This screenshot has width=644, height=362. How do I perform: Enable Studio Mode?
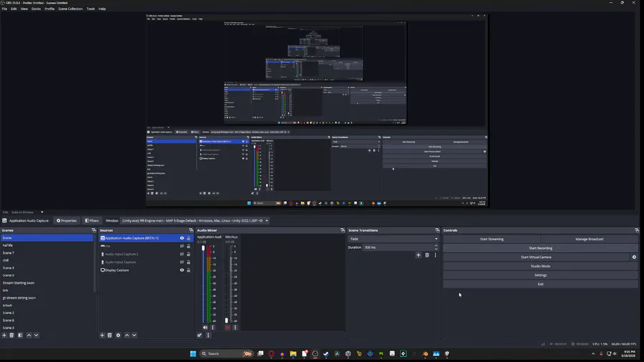540,266
